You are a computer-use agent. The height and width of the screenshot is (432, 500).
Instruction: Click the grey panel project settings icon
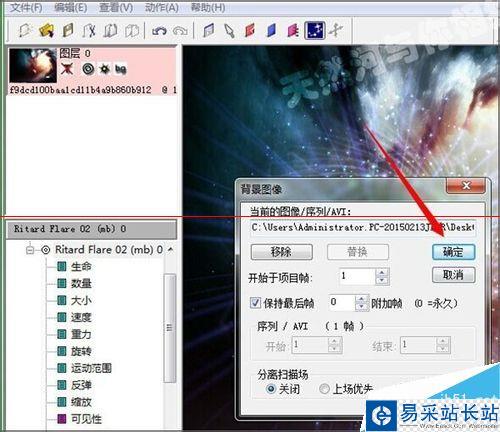click(x=209, y=31)
